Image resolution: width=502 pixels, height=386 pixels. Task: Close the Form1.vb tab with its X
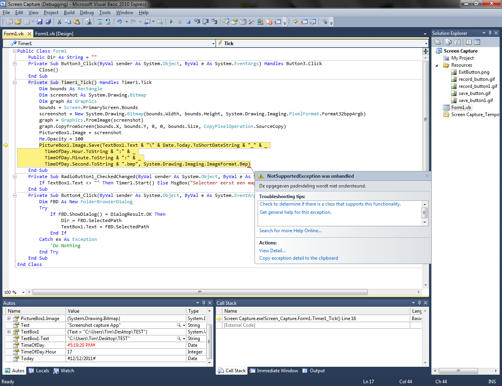tap(29, 34)
